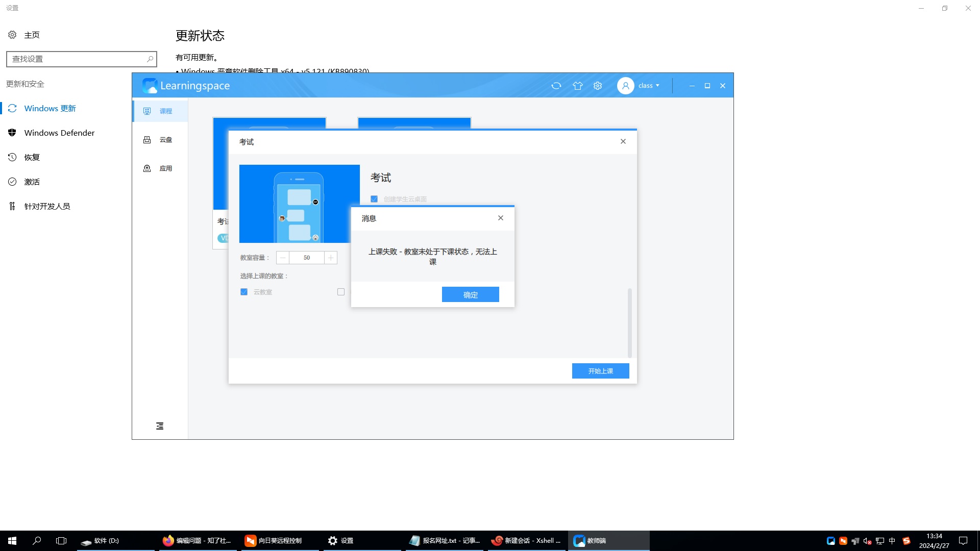Toggle 创建学生云桌面 checkbox

pyautogui.click(x=374, y=199)
